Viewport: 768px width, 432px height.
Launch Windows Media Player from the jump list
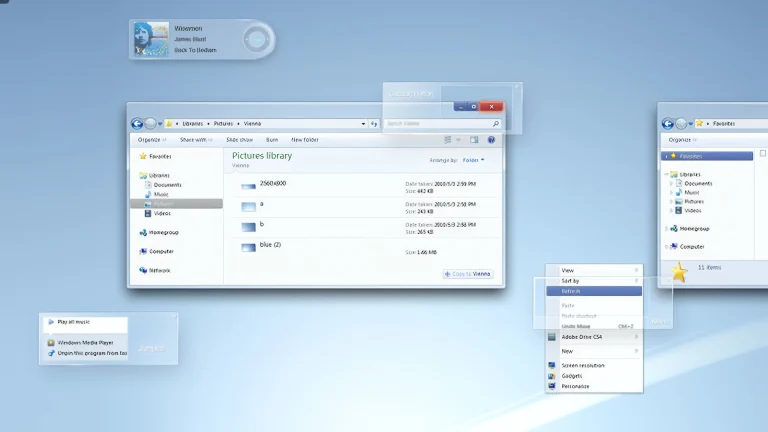click(x=85, y=343)
